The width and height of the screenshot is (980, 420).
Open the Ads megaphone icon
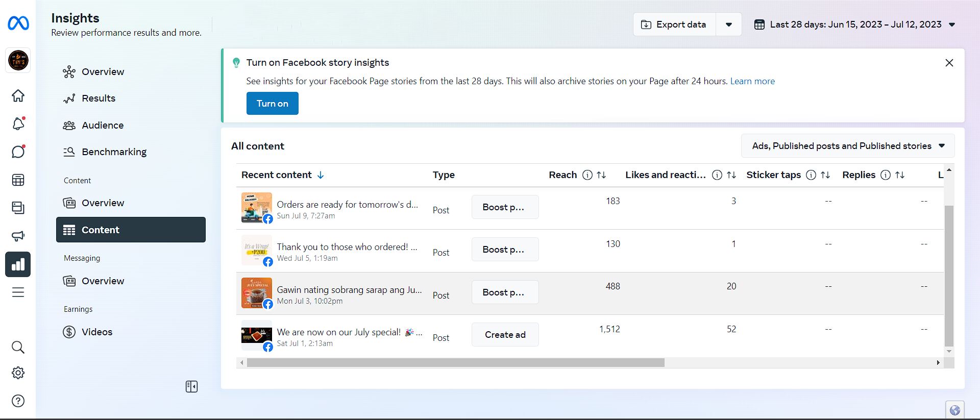(18, 236)
